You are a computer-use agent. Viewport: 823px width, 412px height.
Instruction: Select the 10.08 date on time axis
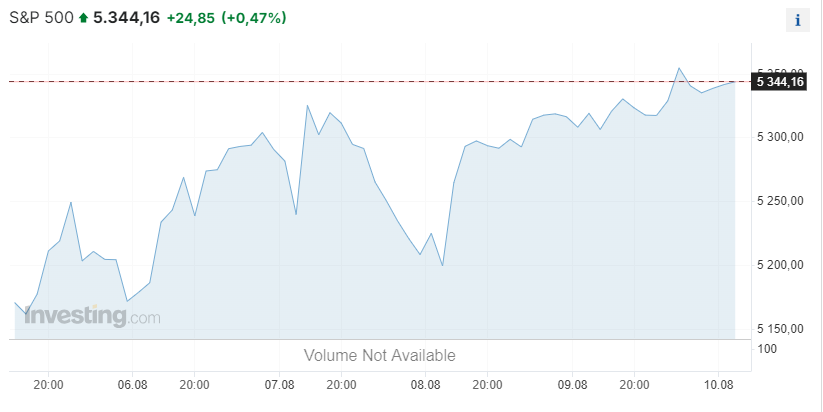719,385
